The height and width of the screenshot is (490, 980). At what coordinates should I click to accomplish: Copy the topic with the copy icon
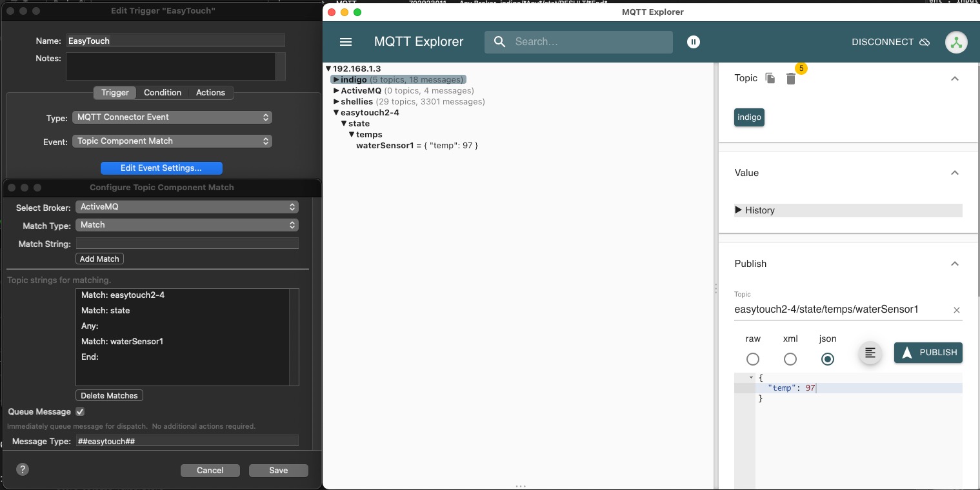point(770,78)
